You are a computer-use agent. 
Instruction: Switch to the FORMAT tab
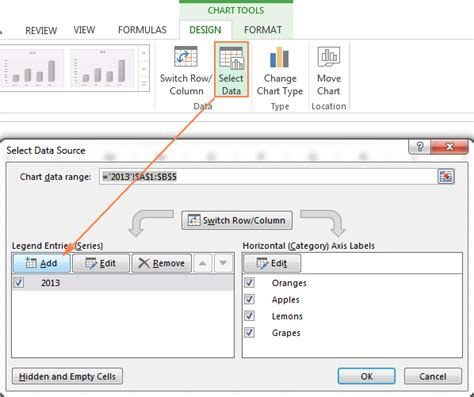pyautogui.click(x=263, y=30)
